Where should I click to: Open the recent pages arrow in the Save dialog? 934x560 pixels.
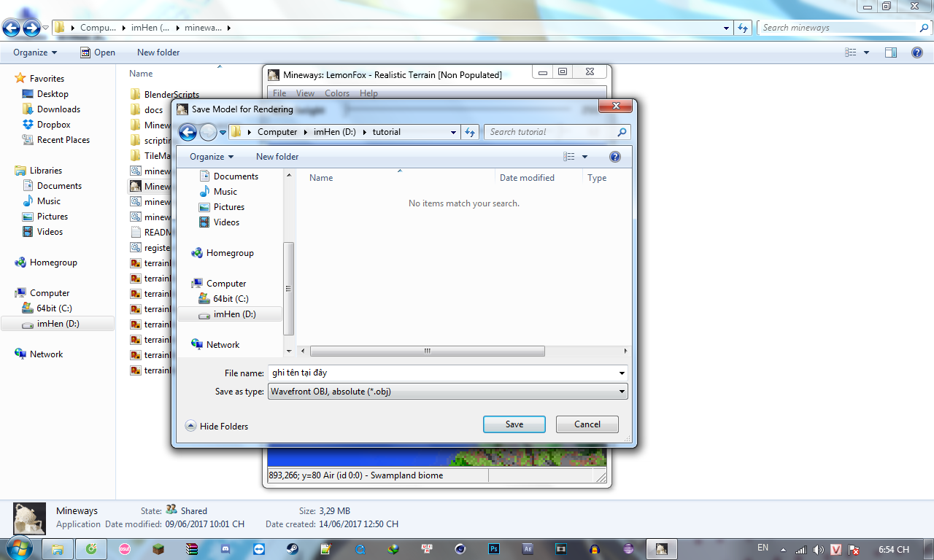tap(223, 133)
